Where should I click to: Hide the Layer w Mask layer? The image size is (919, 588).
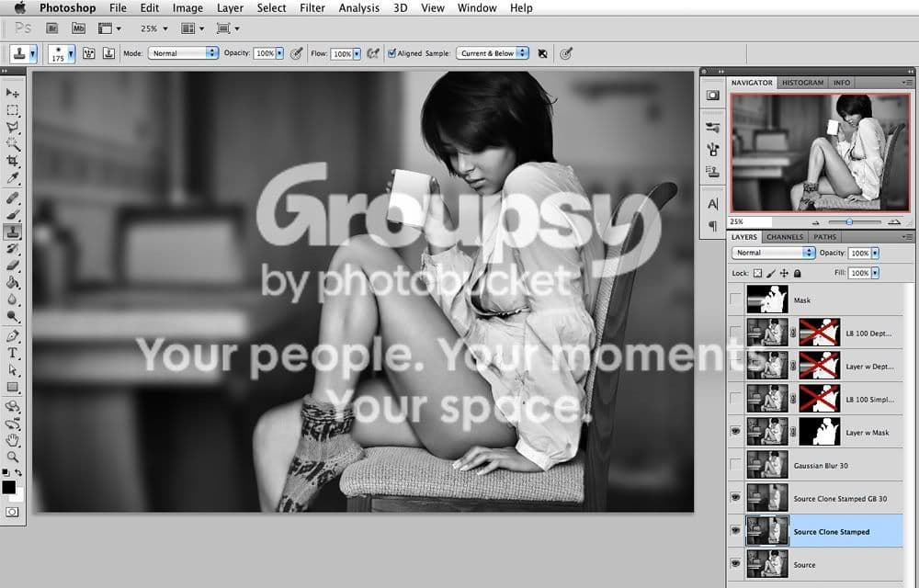click(735, 431)
